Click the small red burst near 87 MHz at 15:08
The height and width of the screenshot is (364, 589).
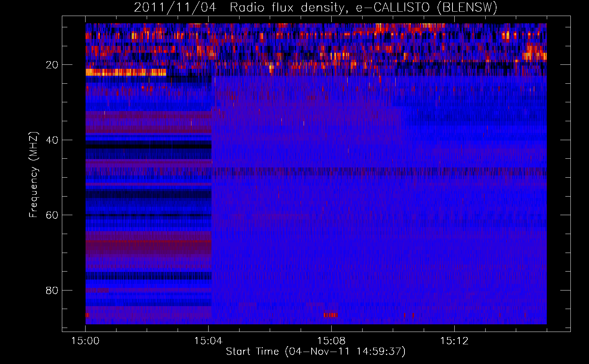pos(331,315)
